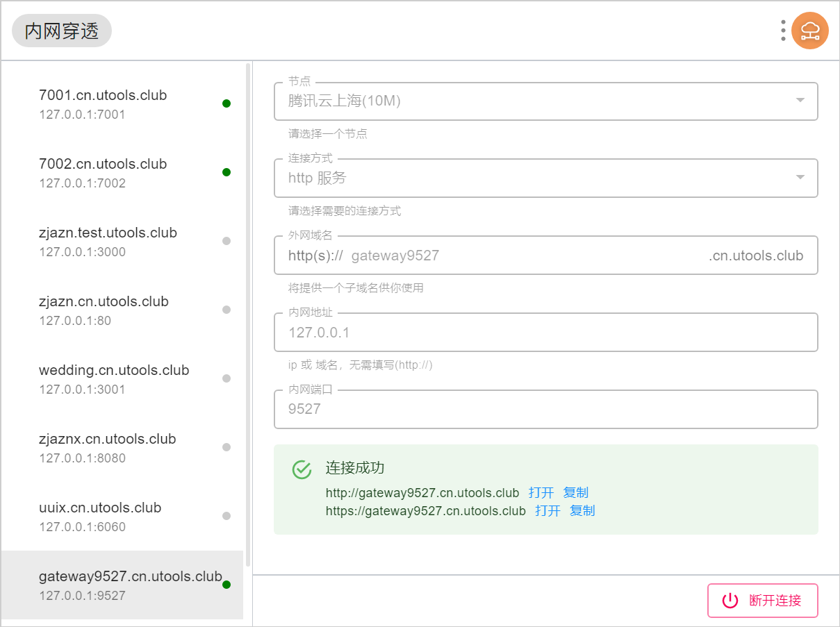Open the 腾讯云上海(10M) node selector
The image size is (840, 627).
coord(535,101)
